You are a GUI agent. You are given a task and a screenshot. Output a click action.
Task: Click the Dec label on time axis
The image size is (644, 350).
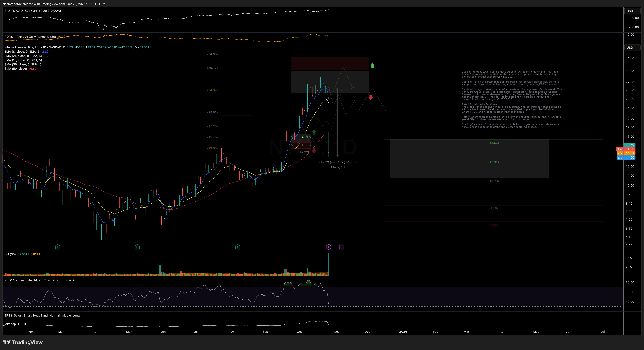367,331
